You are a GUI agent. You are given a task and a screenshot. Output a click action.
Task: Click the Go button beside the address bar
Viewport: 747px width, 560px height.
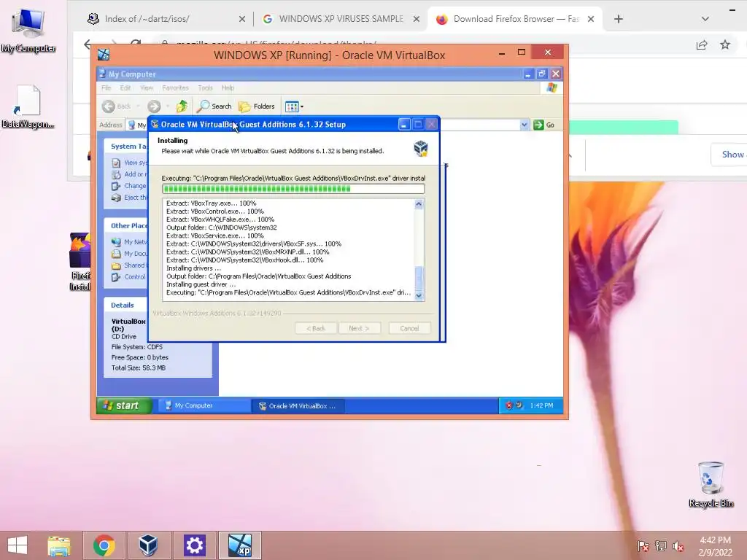544,125
